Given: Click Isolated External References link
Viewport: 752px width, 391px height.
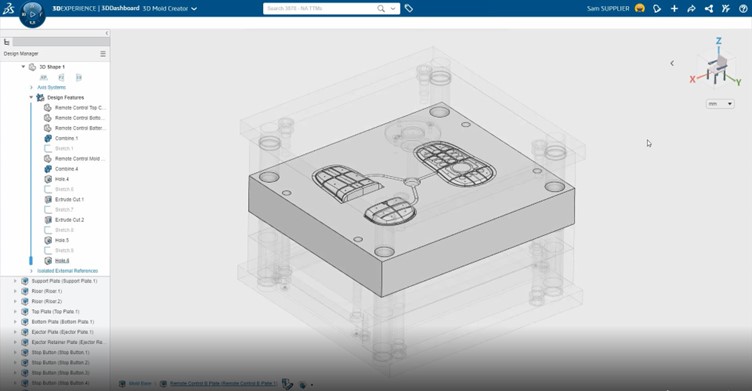Looking at the screenshot, I should (x=68, y=271).
